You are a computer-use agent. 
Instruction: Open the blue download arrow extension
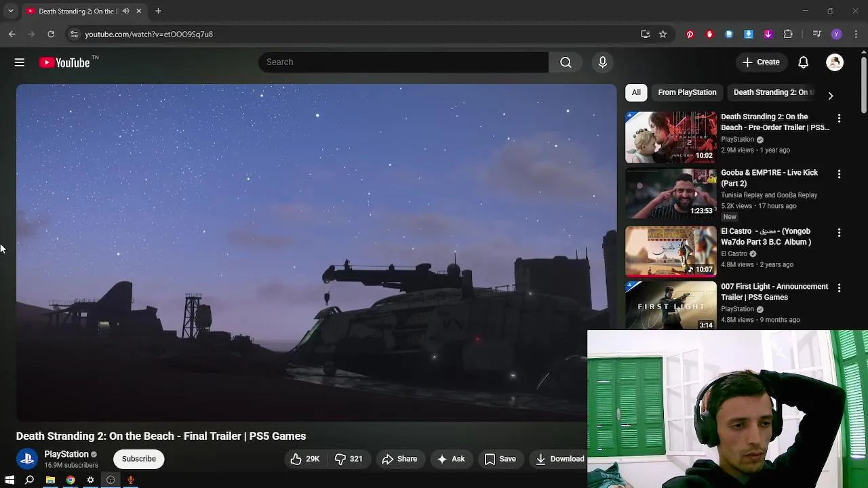coord(749,34)
